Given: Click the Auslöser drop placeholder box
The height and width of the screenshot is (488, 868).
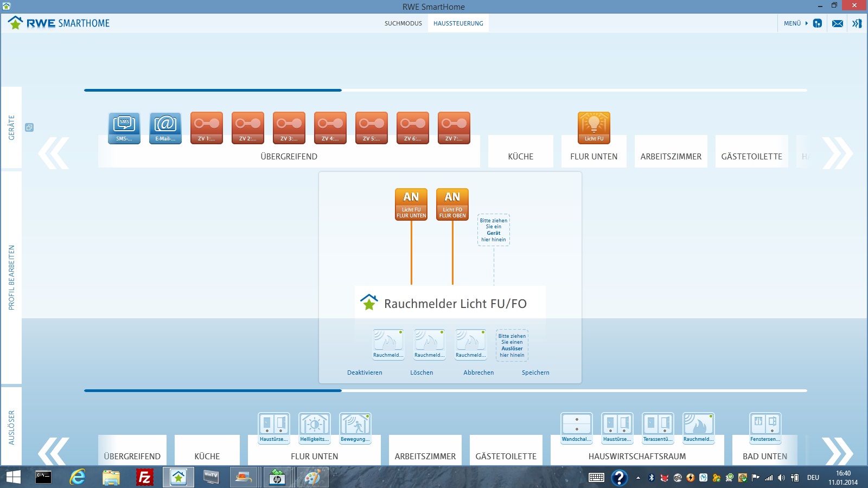Looking at the screenshot, I should point(512,345).
